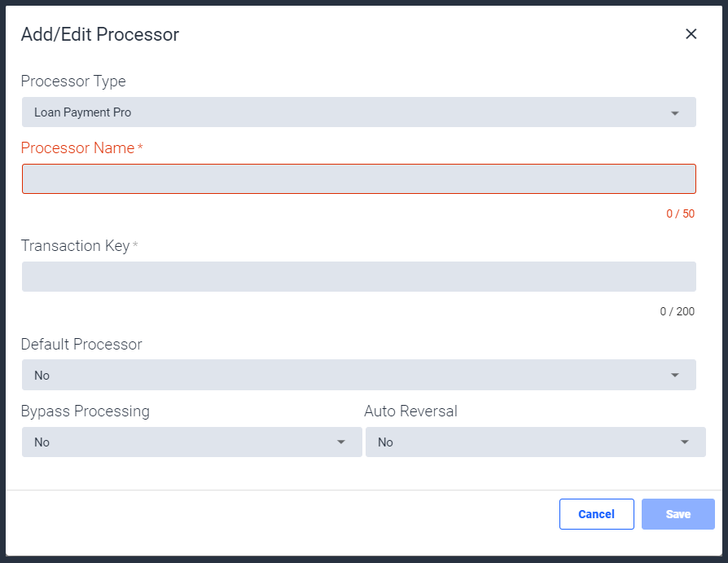Image resolution: width=728 pixels, height=563 pixels.
Task: Click the Processor Type label
Action: (x=73, y=81)
